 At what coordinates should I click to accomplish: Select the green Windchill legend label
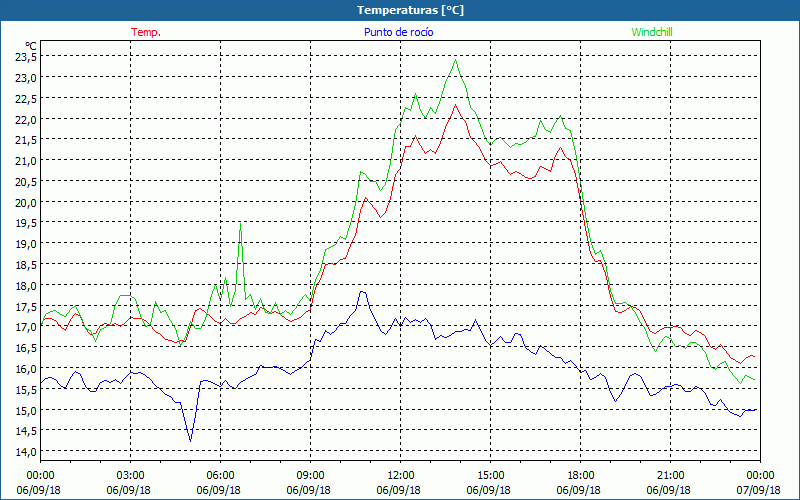point(652,32)
